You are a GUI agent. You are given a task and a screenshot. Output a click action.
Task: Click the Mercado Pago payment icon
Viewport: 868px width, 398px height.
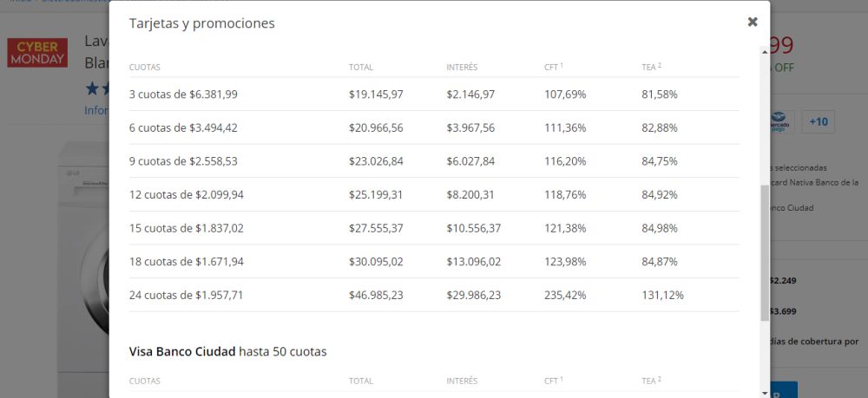pos(781,121)
